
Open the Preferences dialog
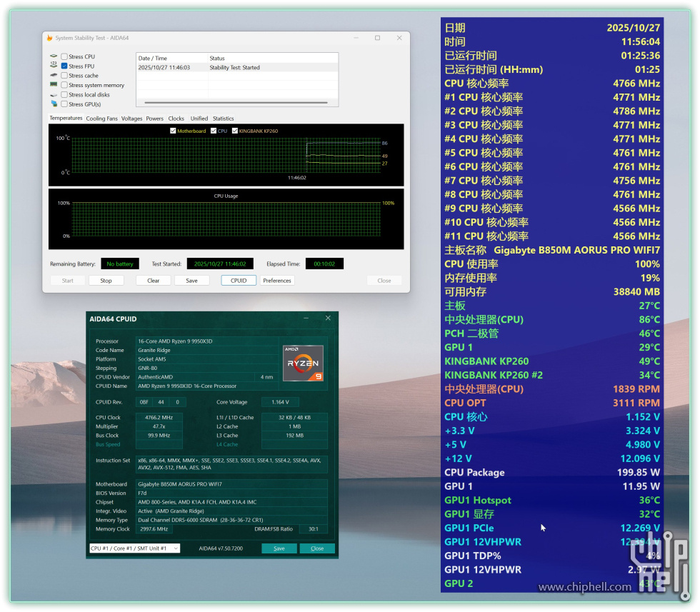coord(277,280)
